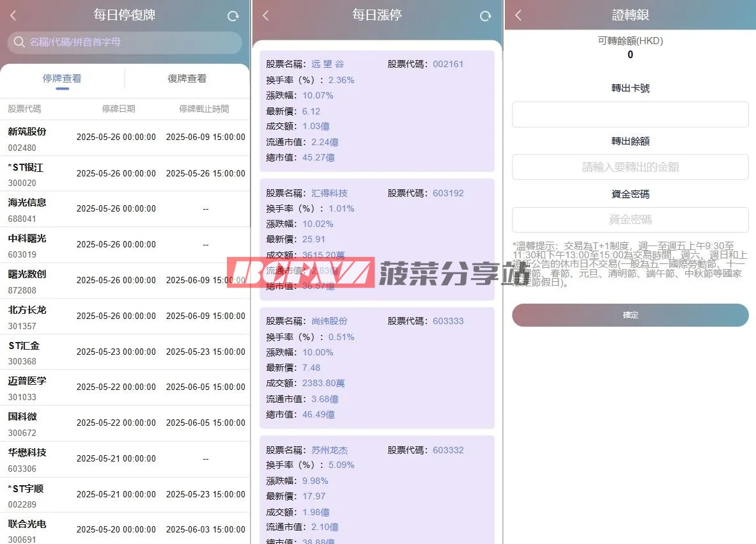Refresh the 每日漲停 list
756x544 pixels.
pyautogui.click(x=486, y=17)
